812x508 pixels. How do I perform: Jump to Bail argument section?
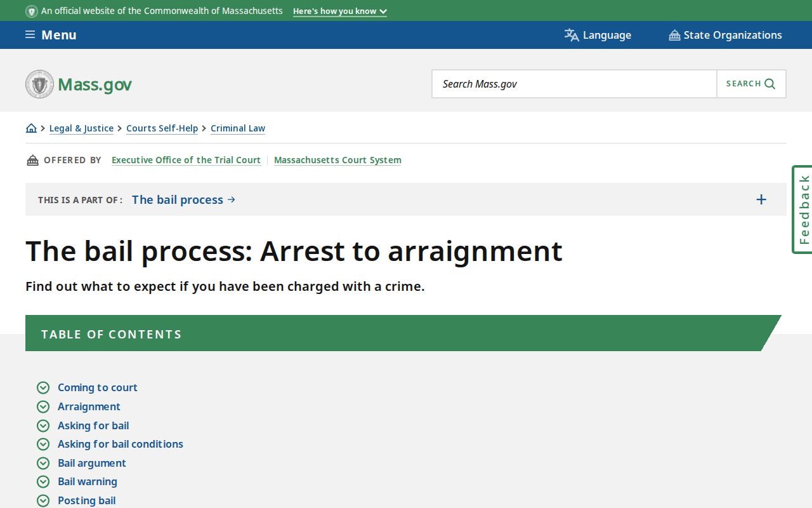92,463
